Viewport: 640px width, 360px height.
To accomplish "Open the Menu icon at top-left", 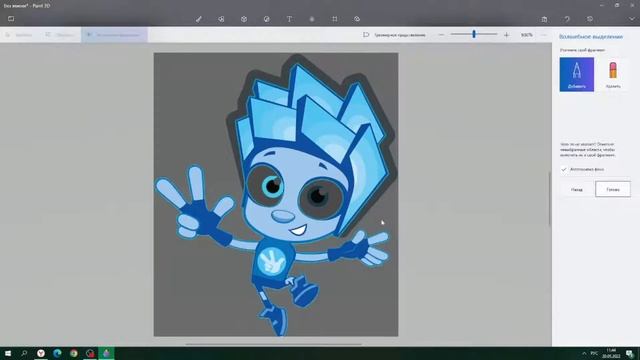I will (x=11, y=19).
